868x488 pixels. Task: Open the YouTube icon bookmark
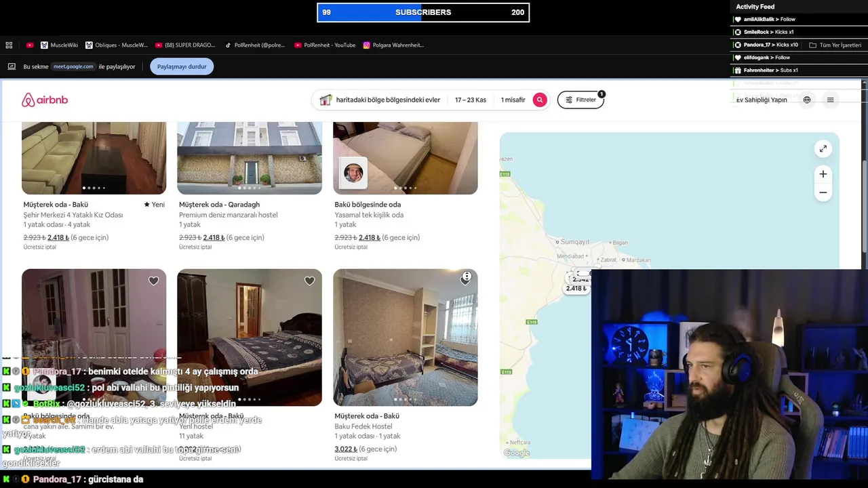coord(30,45)
